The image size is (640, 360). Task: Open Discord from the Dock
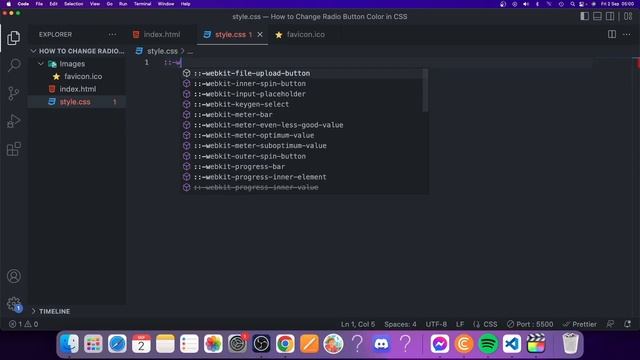[381, 344]
